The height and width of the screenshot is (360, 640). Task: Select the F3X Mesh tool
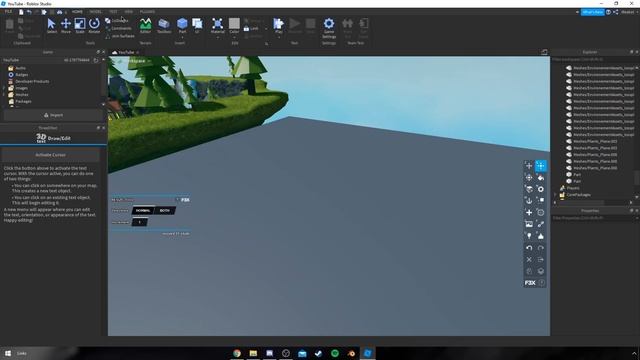pos(540,212)
